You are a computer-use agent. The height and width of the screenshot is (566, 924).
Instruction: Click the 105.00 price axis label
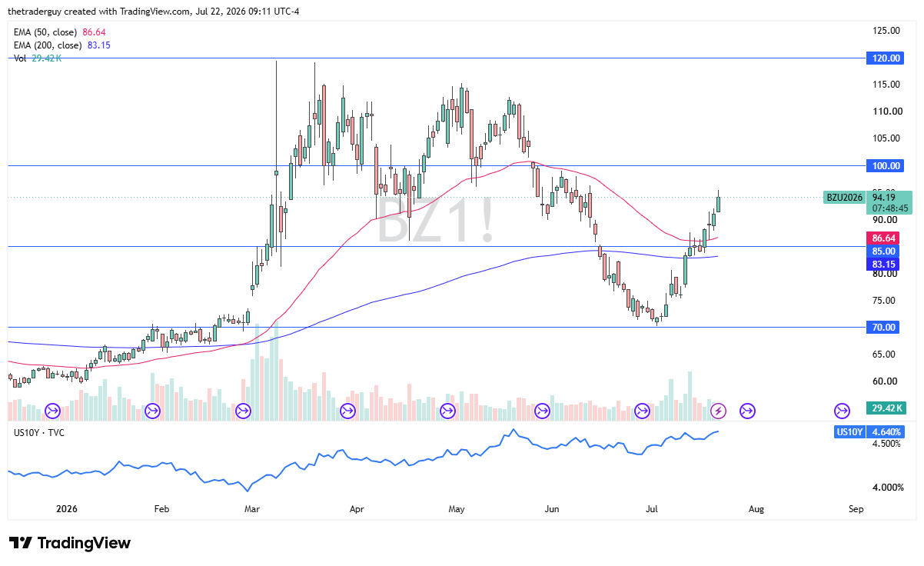coord(886,138)
